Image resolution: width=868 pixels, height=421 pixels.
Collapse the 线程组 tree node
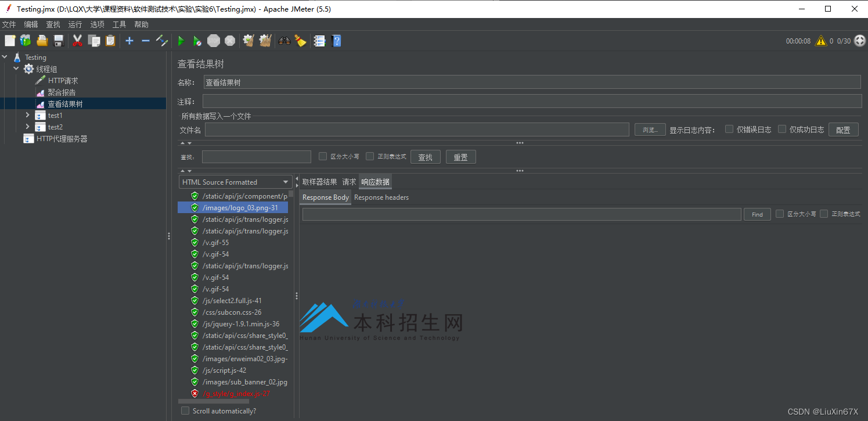click(x=16, y=69)
